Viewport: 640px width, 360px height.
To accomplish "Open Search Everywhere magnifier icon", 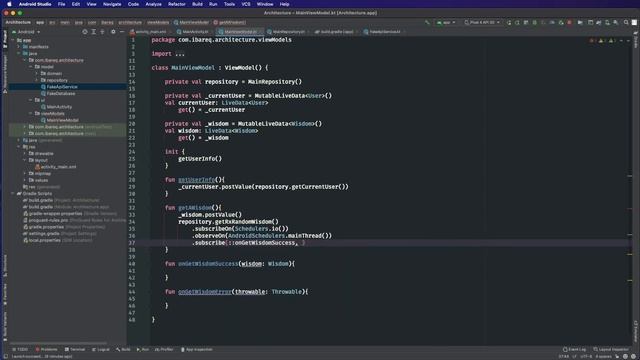I will (626, 22).
